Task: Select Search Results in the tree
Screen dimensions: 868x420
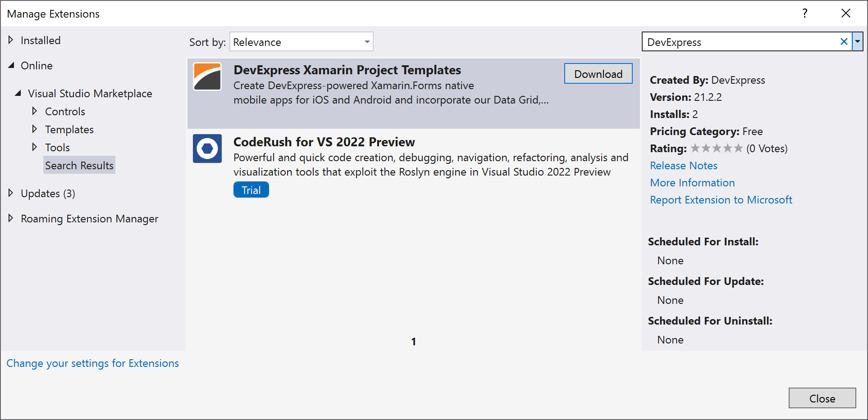Action: pos(79,165)
